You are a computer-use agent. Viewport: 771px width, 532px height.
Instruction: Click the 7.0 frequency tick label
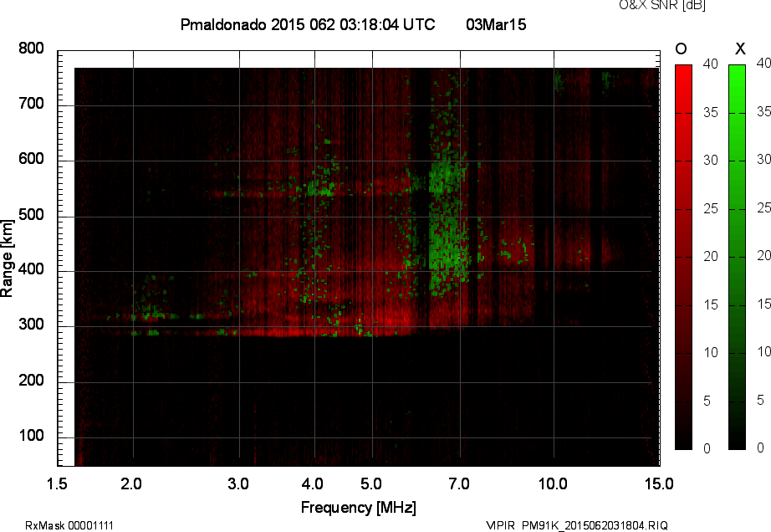pyautogui.click(x=459, y=484)
